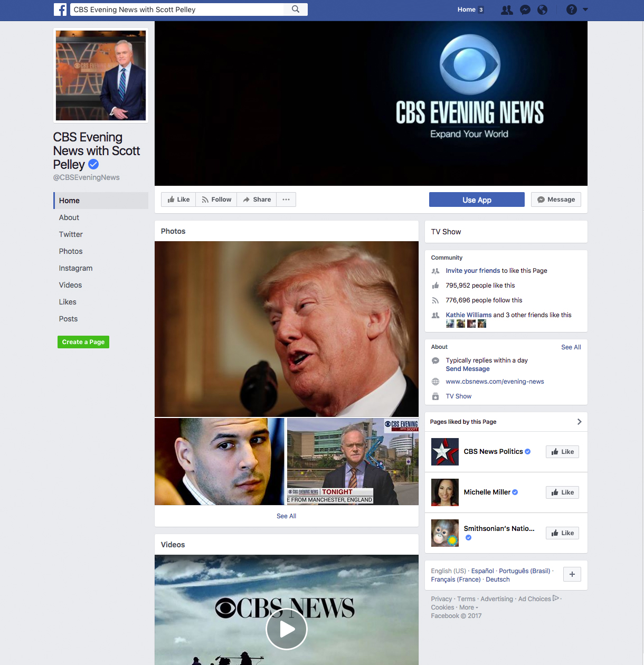Click the Message button
This screenshot has width=644, height=665.
coord(556,199)
